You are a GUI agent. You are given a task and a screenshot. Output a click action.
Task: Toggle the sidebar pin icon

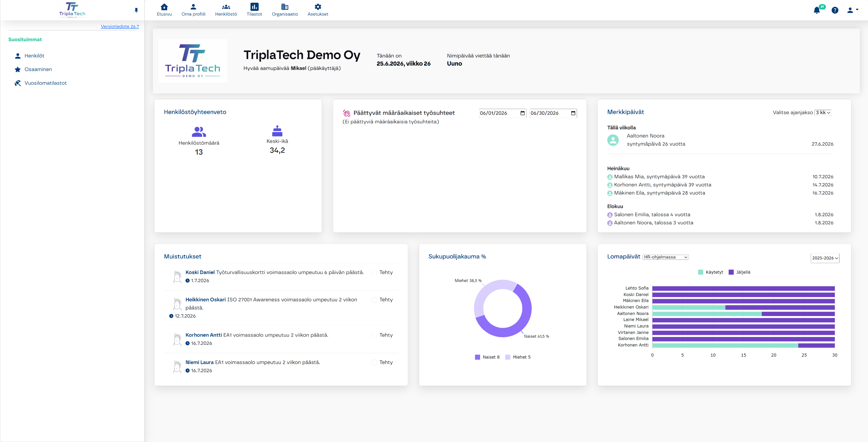[136, 10]
